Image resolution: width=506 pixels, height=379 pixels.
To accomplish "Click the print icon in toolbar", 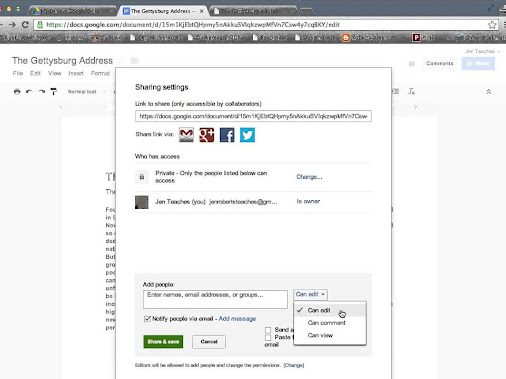I will coord(17,91).
